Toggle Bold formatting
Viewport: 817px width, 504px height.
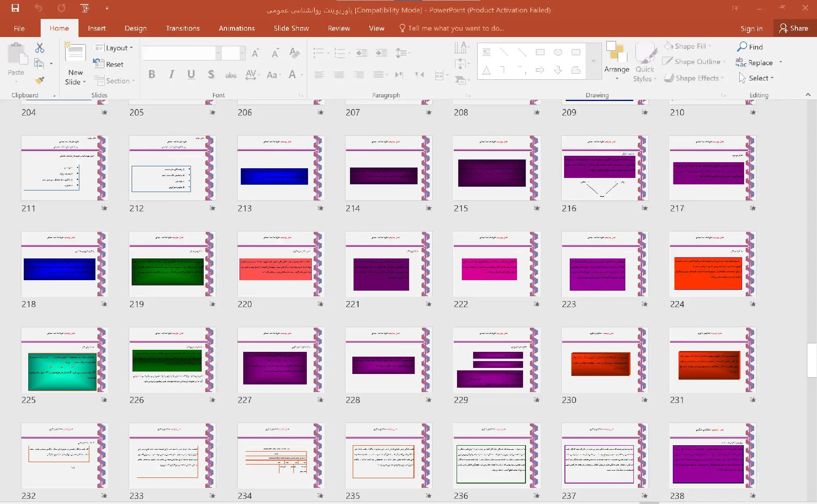pyautogui.click(x=152, y=74)
